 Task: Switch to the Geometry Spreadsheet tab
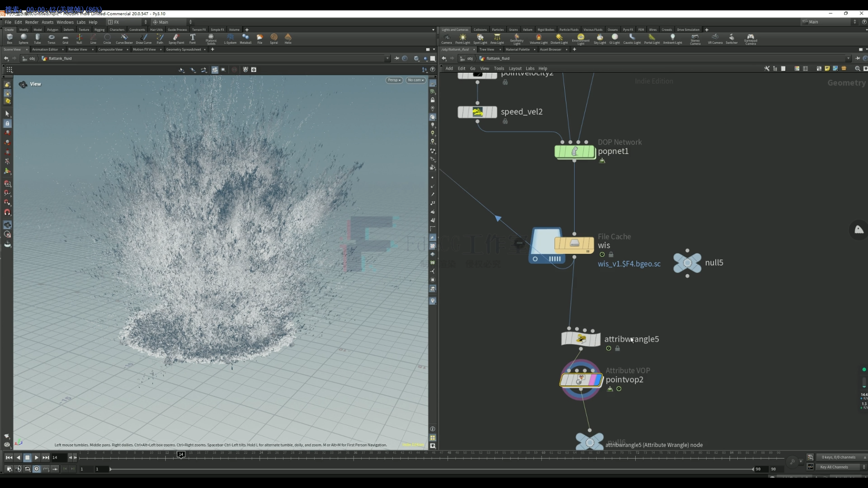pyautogui.click(x=183, y=50)
